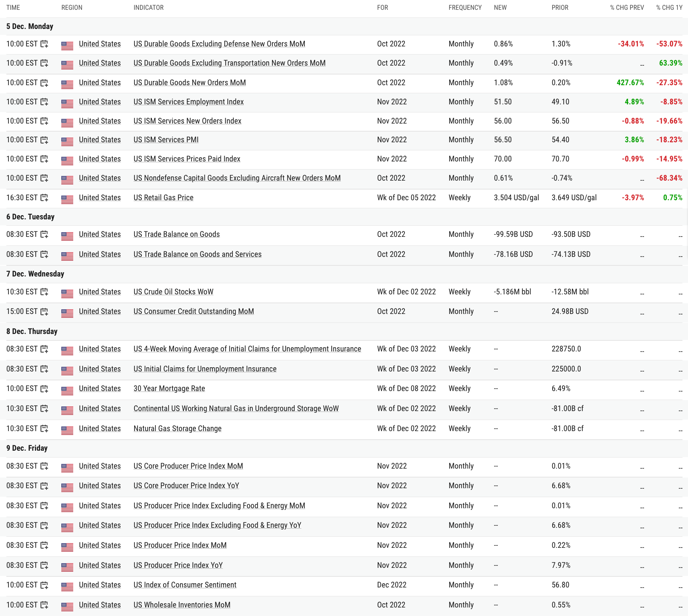Screen dimensions: 688x616
Task: Open US Retail Gas Price indicator page
Action: point(163,198)
